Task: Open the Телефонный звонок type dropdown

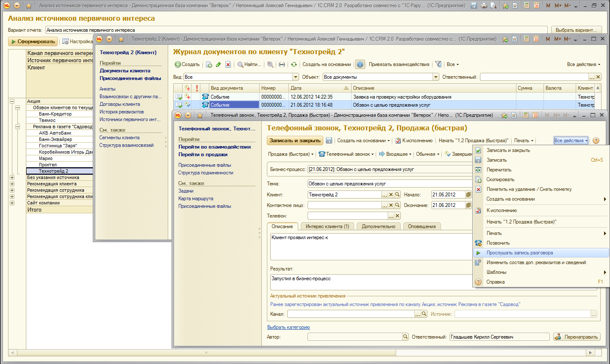Action: 346,154
